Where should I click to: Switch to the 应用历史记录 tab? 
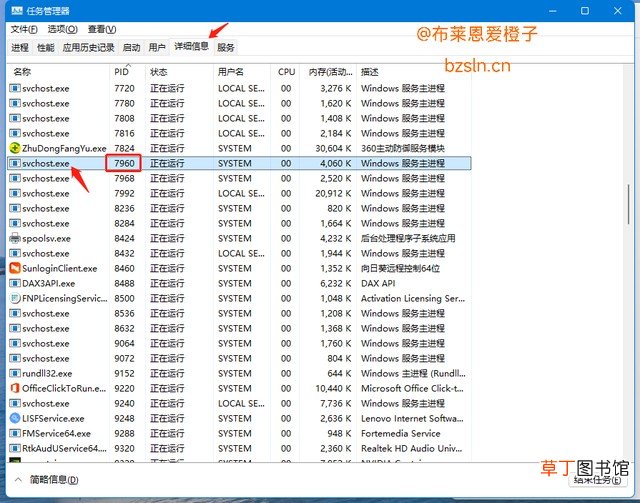88,48
